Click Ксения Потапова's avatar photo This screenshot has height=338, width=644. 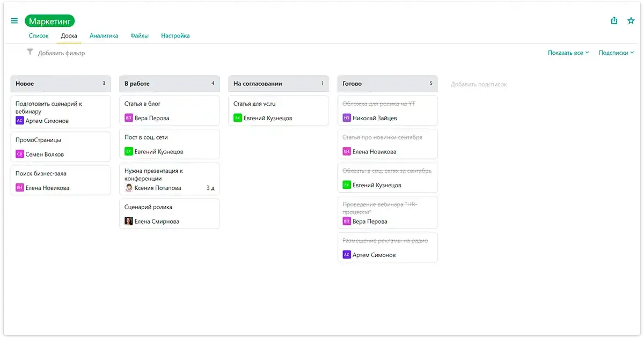click(x=129, y=188)
